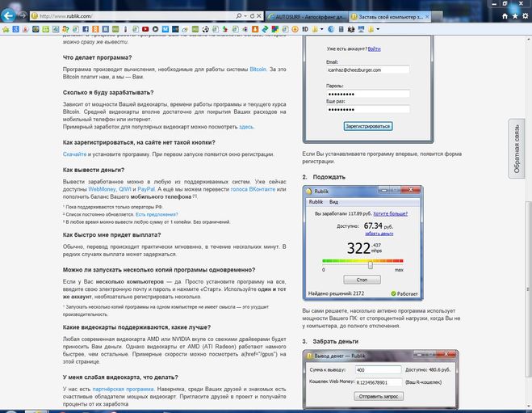Open the 'Обратная связь' feedback side tab

517,149
